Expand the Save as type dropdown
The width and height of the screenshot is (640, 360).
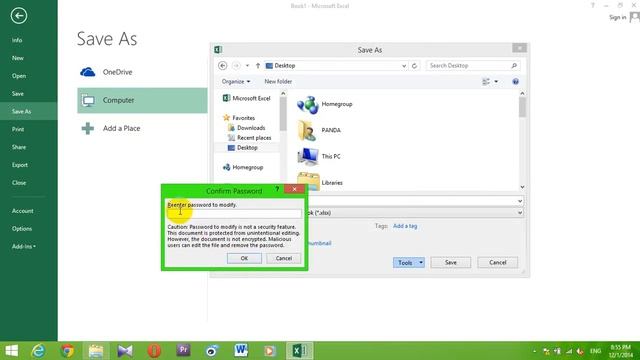point(520,213)
